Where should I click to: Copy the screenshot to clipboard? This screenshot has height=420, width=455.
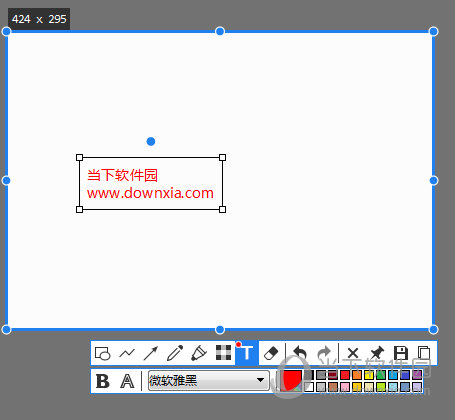pos(424,353)
